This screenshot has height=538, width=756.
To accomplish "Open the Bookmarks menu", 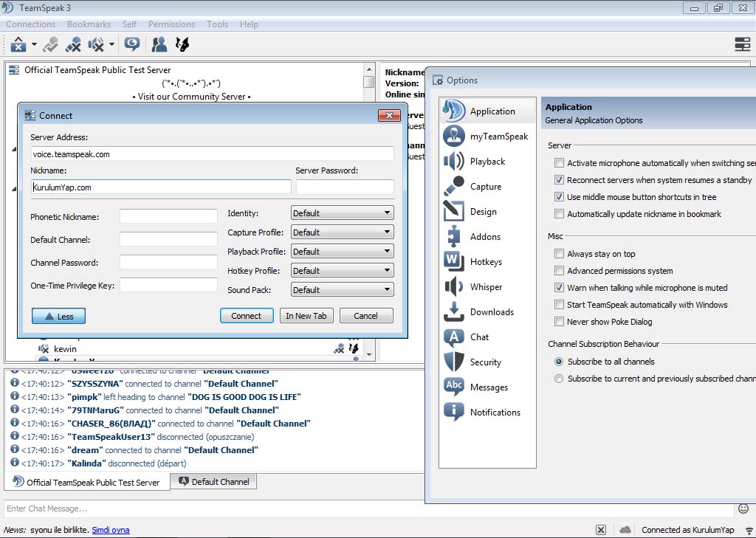I will click(89, 24).
